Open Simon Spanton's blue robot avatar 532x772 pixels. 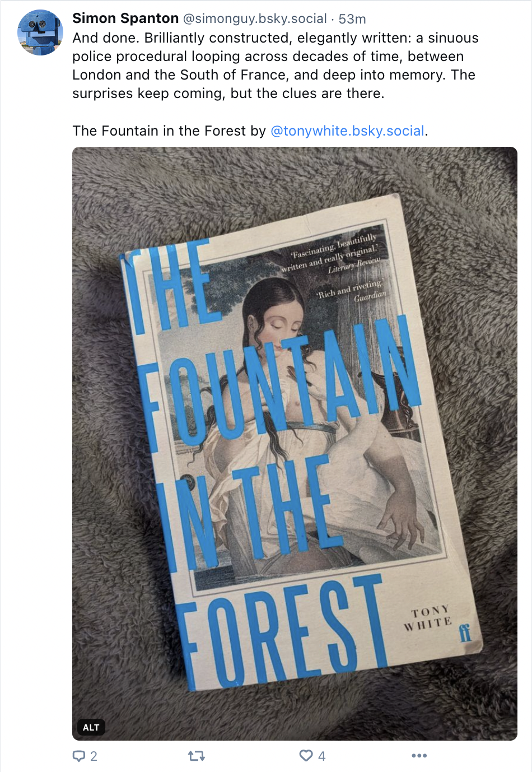pyautogui.click(x=40, y=32)
